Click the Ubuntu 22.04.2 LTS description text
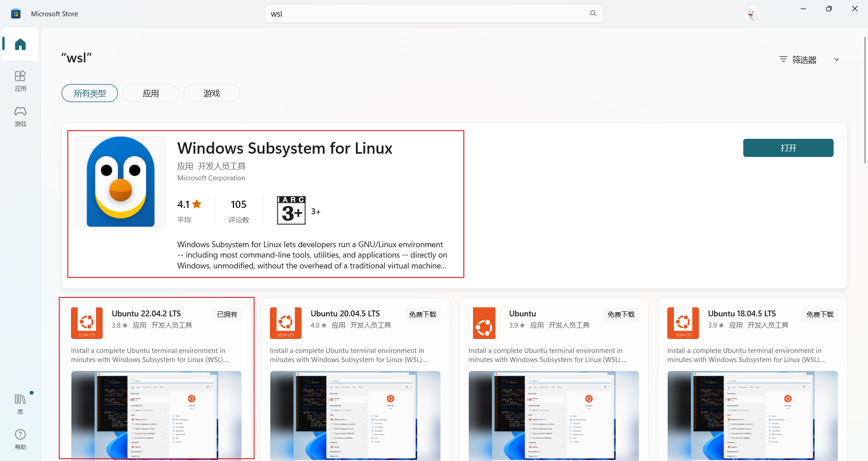This screenshot has height=461, width=868. (151, 355)
